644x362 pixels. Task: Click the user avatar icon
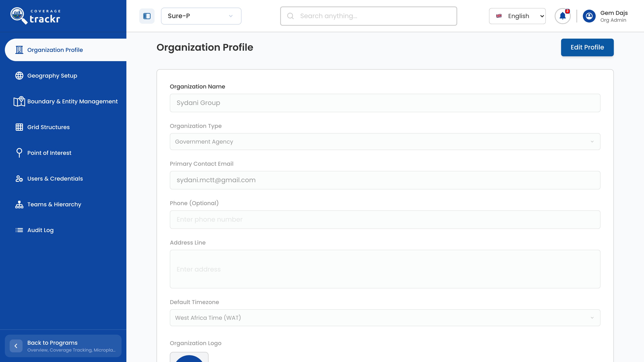(x=589, y=16)
